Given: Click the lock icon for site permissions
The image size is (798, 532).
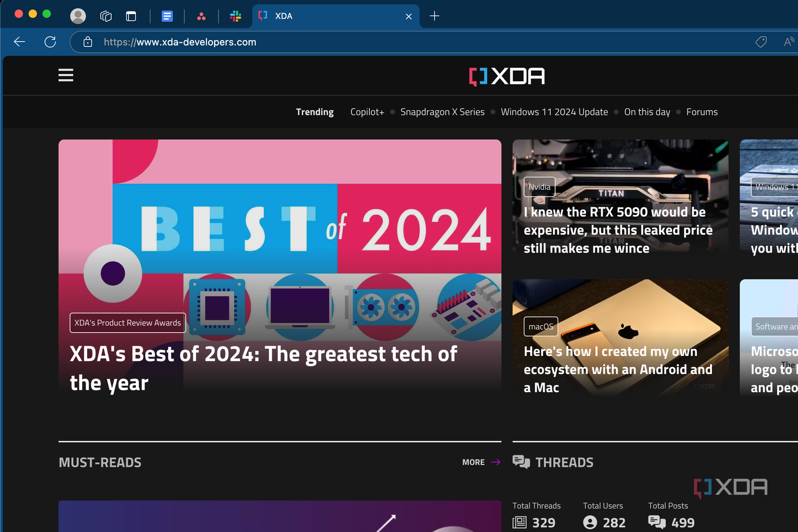Looking at the screenshot, I should coord(88,42).
